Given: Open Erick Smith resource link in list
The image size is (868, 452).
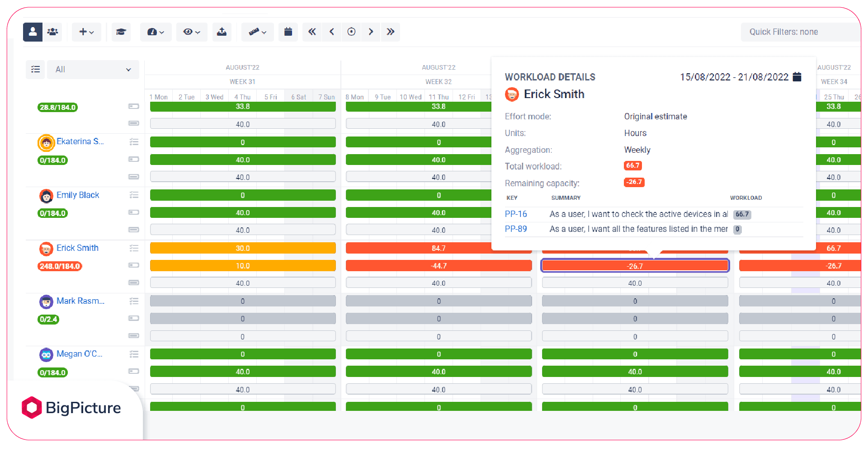Looking at the screenshot, I should pos(77,248).
